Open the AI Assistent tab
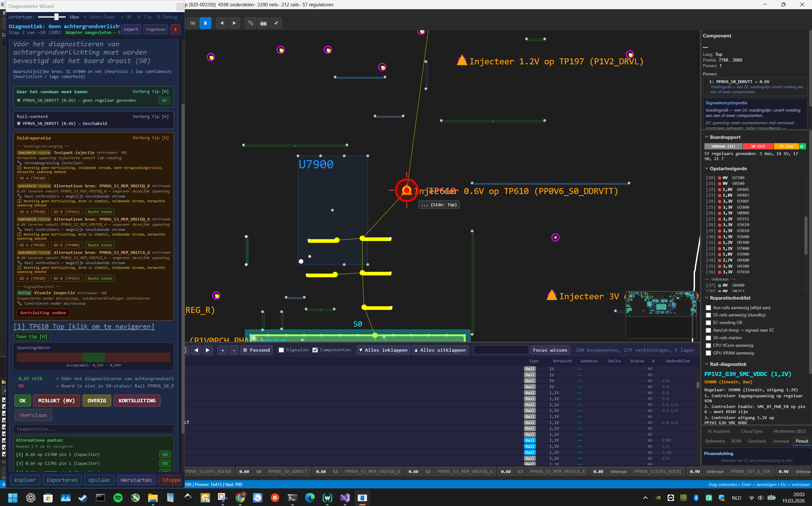This screenshot has width=812, height=506. (x=719, y=431)
